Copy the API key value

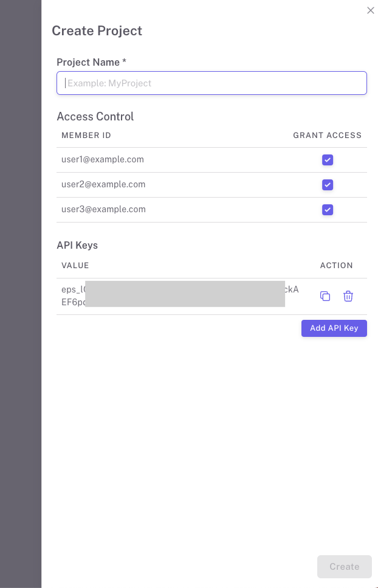(x=325, y=296)
